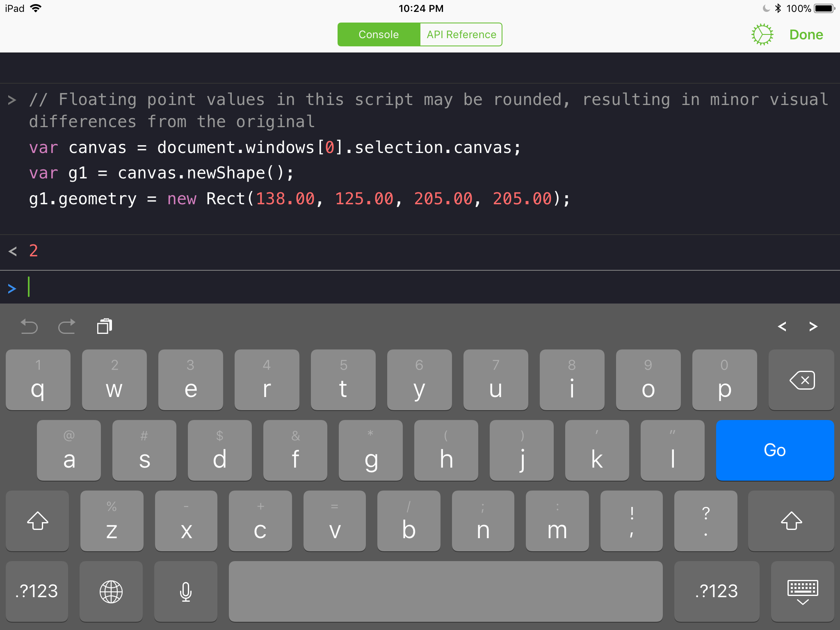The width and height of the screenshot is (840, 630).
Task: Move cursor left with the < arrow
Action: pos(782,326)
